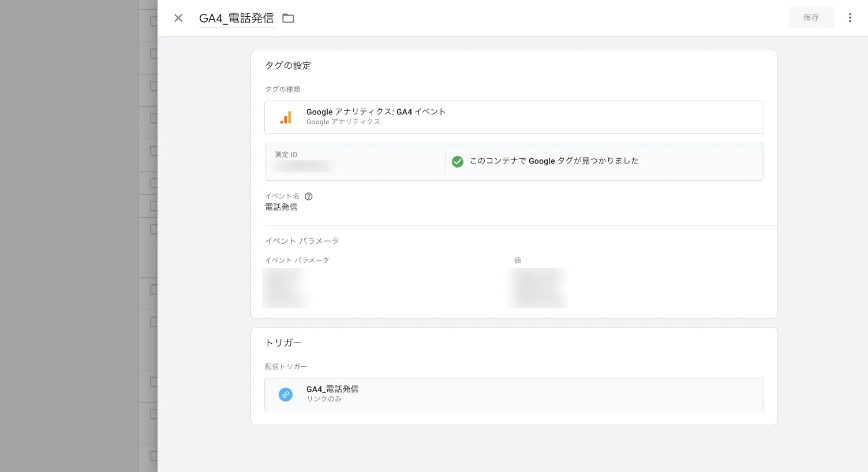Select the Google アナリティクス: GA4 イベント tag type

pyautogui.click(x=514, y=117)
